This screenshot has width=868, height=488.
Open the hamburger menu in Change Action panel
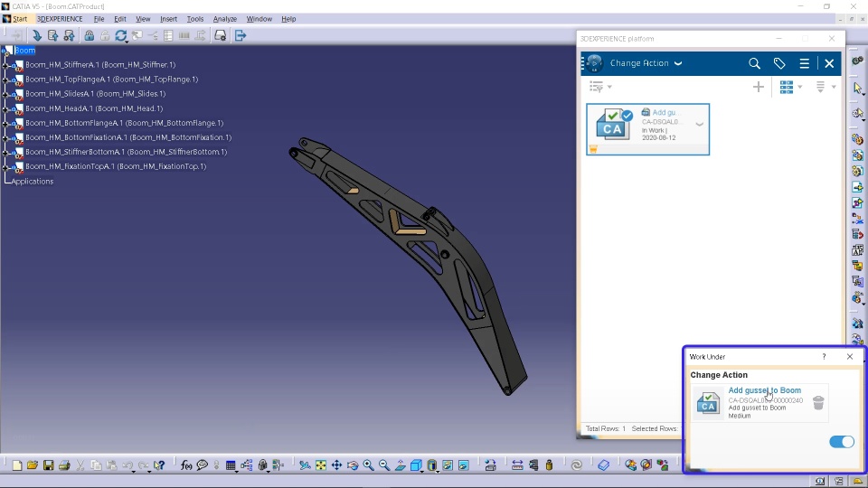(x=805, y=63)
